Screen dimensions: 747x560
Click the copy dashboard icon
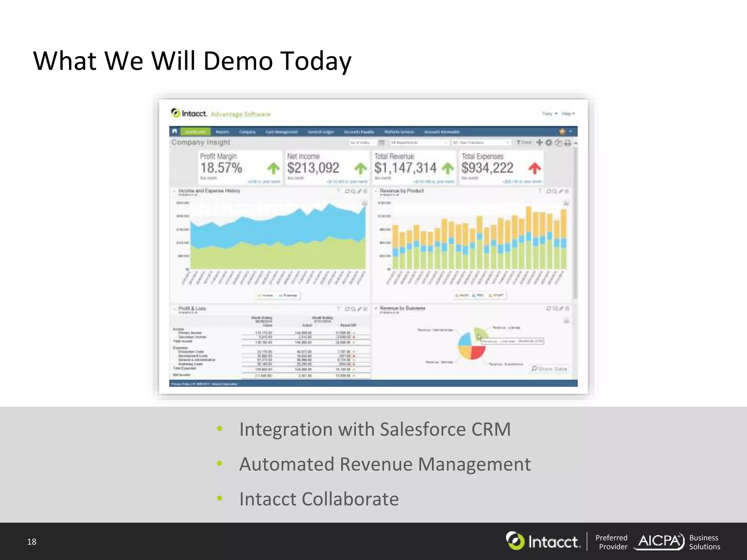[558, 143]
